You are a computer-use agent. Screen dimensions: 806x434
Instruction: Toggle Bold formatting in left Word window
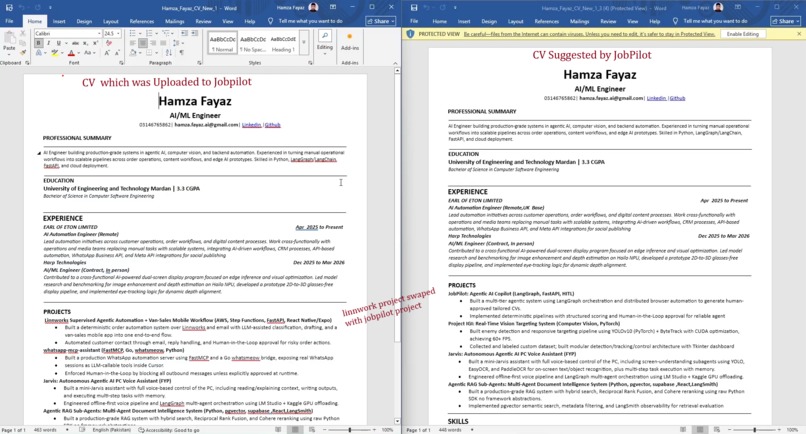(39, 43)
